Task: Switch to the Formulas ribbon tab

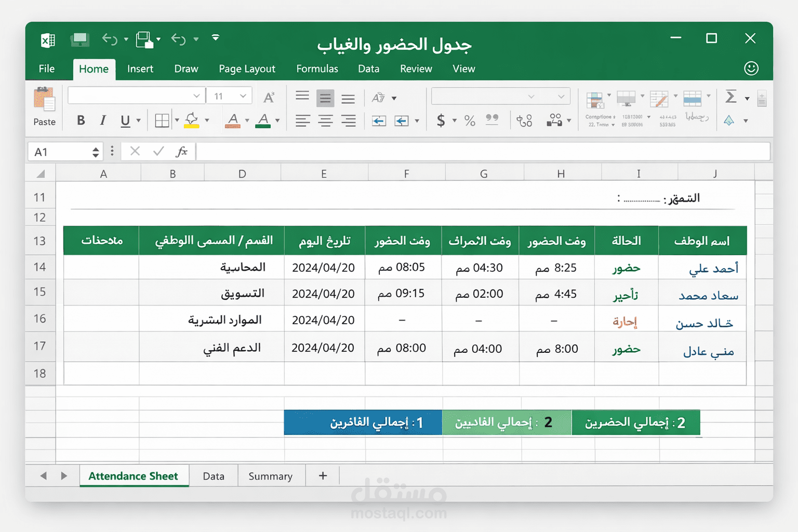Action: point(317,69)
